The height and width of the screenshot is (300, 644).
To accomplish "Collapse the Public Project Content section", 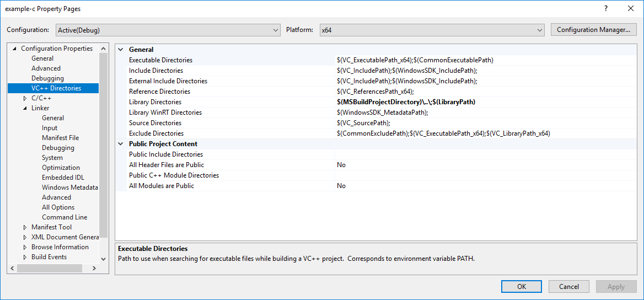I will pos(121,144).
